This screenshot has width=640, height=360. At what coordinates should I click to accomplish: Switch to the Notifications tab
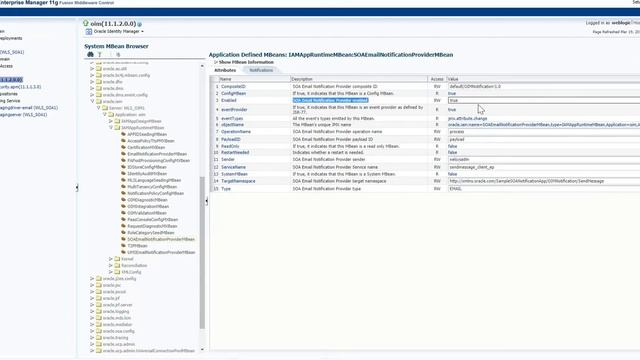(x=261, y=70)
